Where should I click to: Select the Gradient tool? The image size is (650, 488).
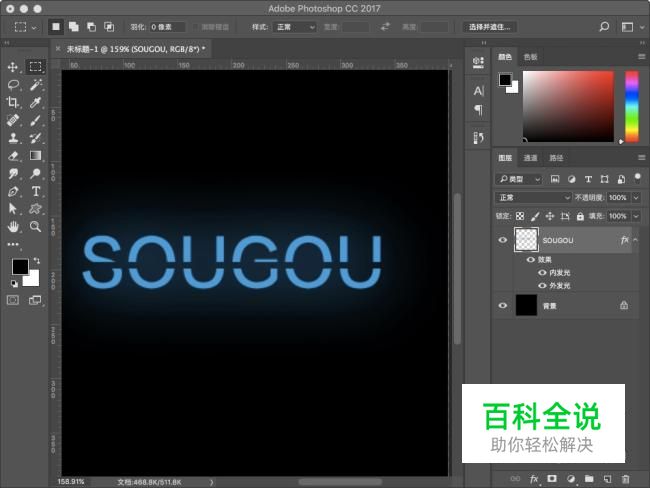(36, 155)
